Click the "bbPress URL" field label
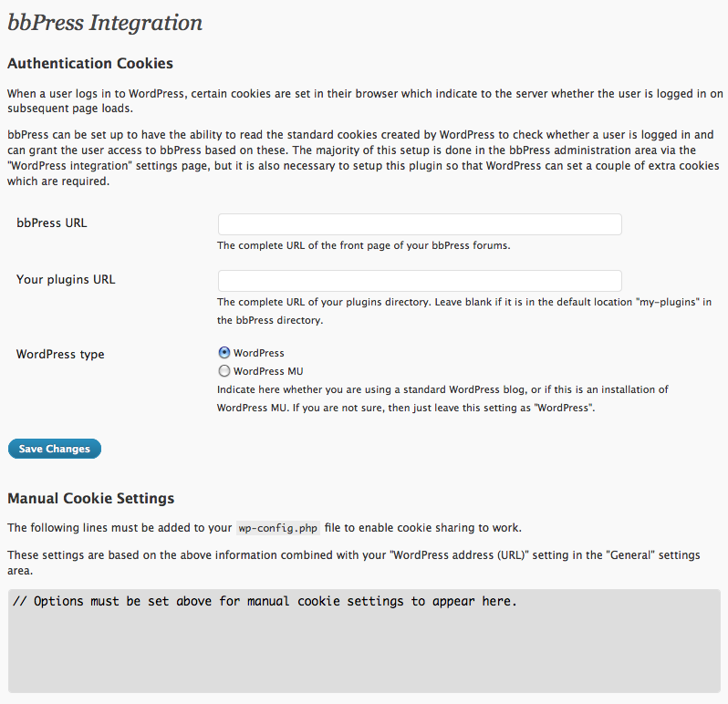The image size is (728, 704). tap(51, 223)
